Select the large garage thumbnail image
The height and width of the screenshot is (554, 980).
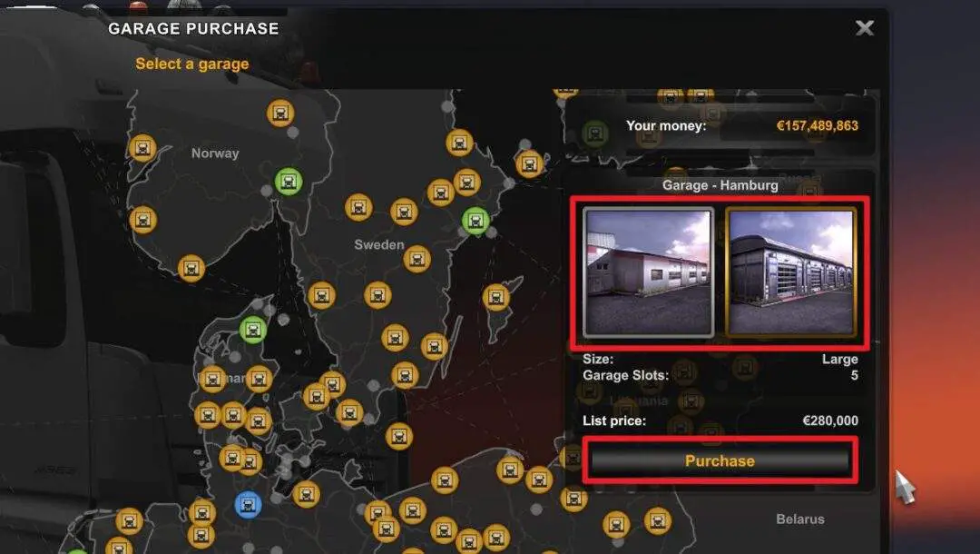pyautogui.click(x=791, y=272)
